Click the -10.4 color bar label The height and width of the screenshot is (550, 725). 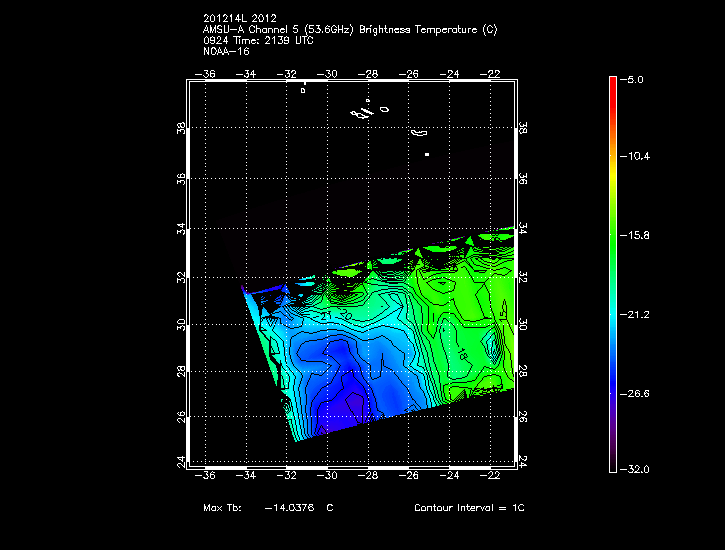636,157
